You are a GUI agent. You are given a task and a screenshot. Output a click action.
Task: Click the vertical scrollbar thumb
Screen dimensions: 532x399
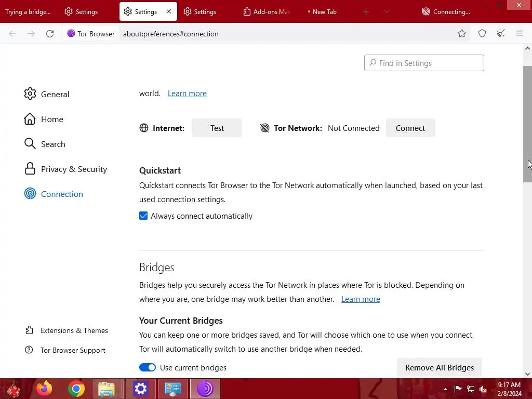point(527,124)
